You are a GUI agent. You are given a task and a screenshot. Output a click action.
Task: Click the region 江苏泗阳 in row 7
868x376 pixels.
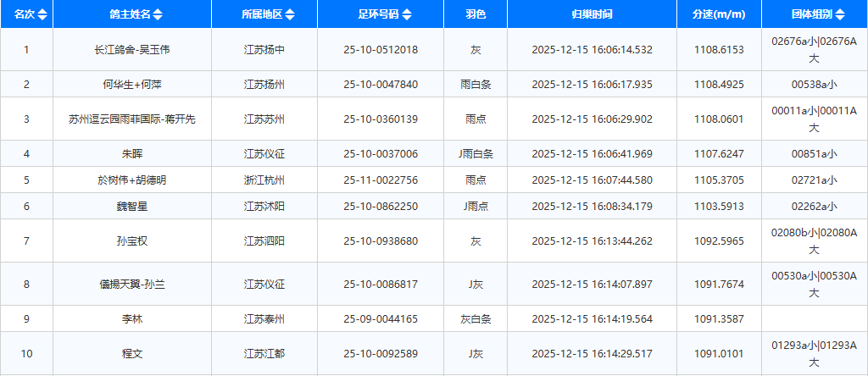pyautogui.click(x=264, y=241)
